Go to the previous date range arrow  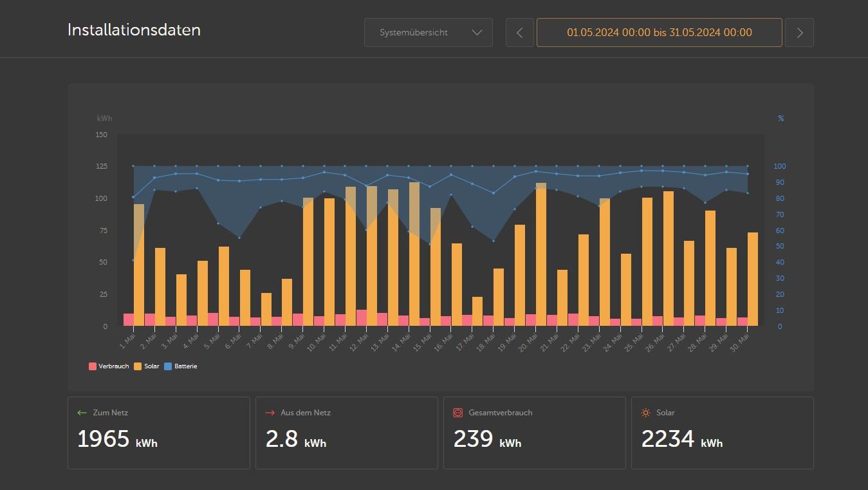[x=520, y=32]
